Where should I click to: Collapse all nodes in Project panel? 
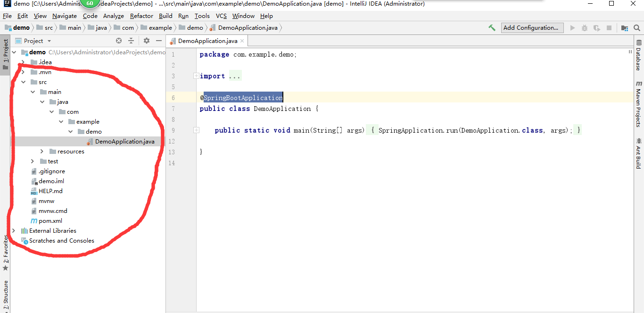[x=131, y=41]
